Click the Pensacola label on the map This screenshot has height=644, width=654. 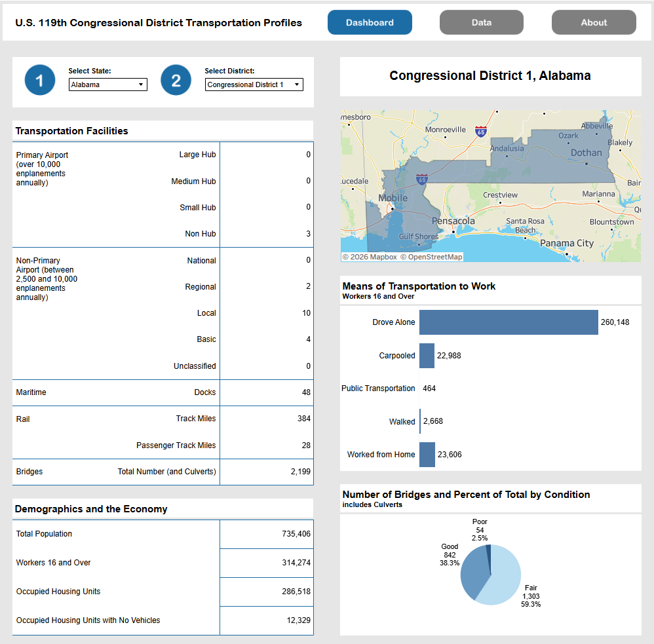453,221
